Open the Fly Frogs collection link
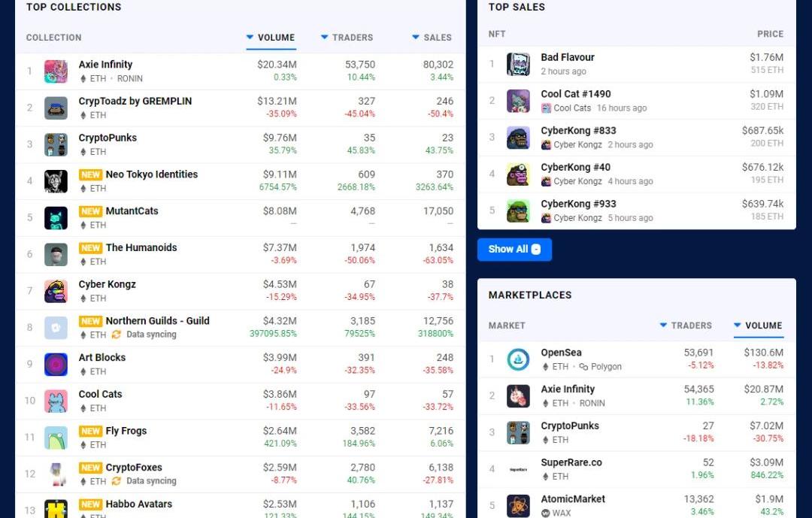The image size is (812, 518). 126,431
